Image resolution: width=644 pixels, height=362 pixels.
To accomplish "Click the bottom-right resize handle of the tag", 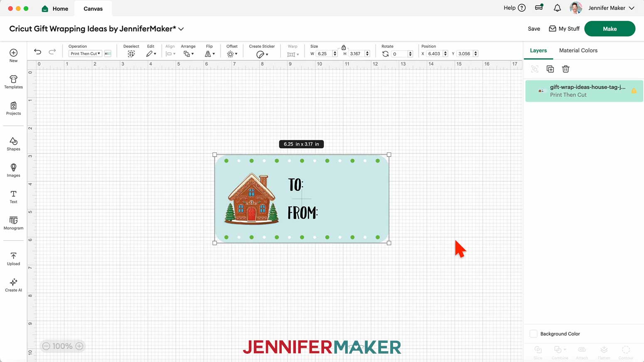I will [389, 243].
